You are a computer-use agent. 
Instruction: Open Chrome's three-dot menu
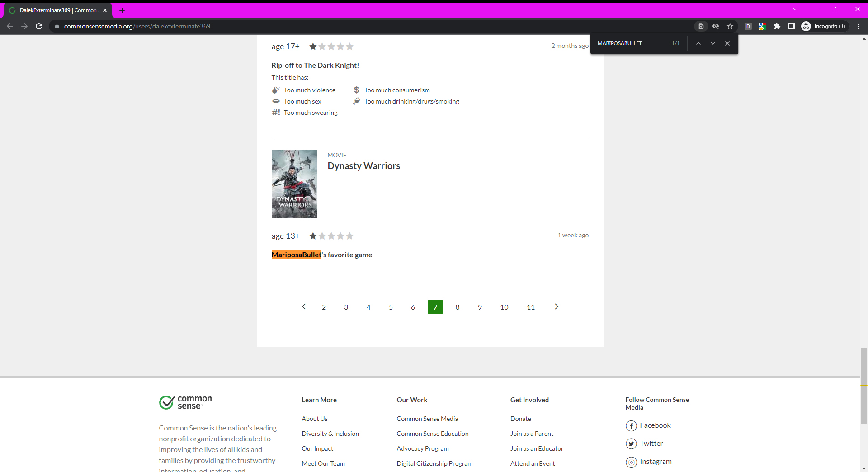(x=858, y=26)
